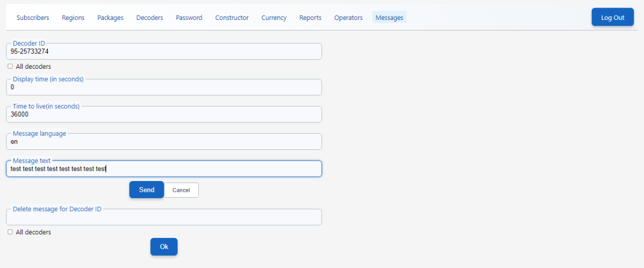This screenshot has width=644, height=268.
Task: Select the Constructor tab
Action: (x=232, y=18)
